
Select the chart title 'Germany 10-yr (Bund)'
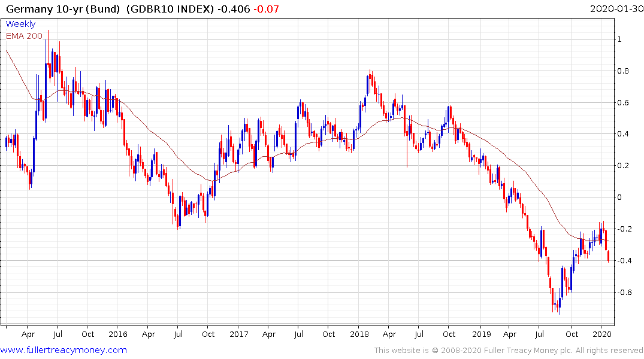pyautogui.click(x=63, y=9)
